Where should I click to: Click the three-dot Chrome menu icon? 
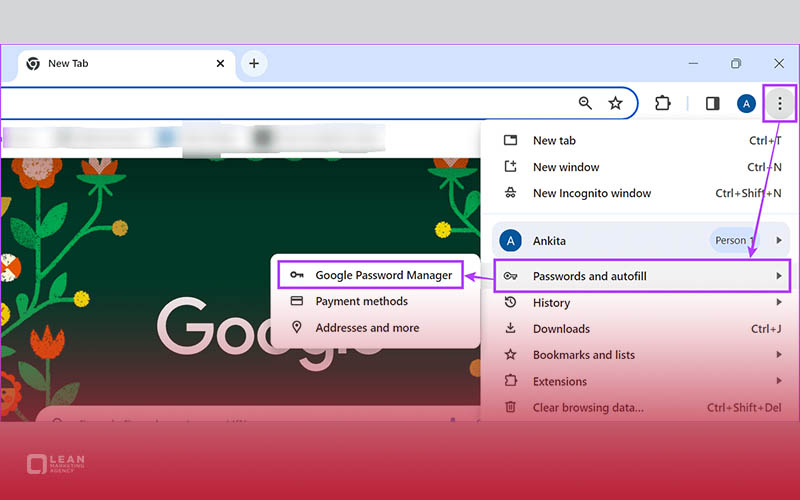coord(780,103)
